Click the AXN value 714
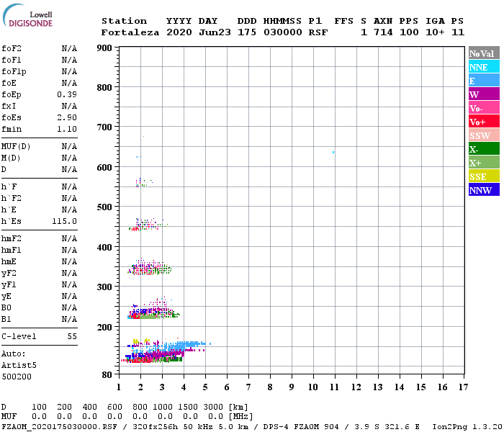Image resolution: width=504 pixels, height=432 pixels. (383, 32)
